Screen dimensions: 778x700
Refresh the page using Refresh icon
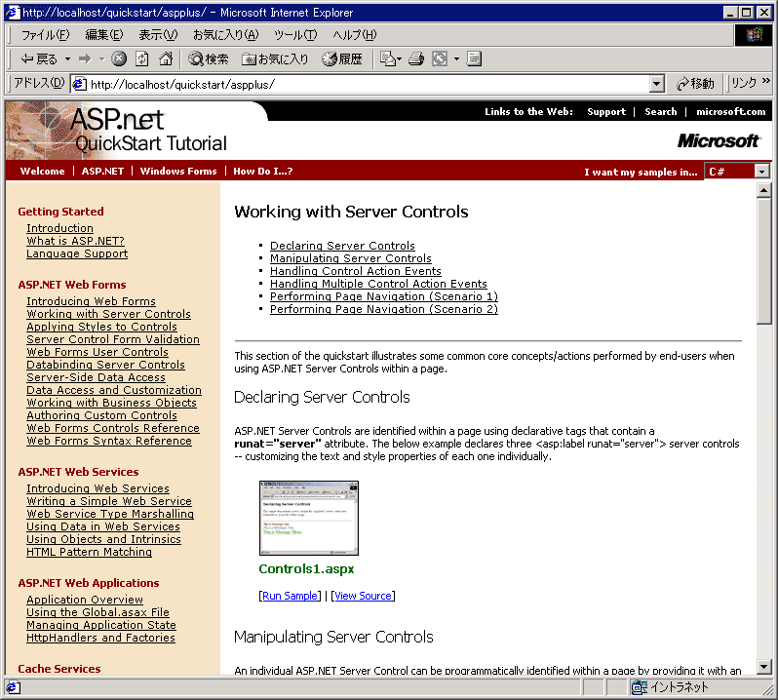142,59
